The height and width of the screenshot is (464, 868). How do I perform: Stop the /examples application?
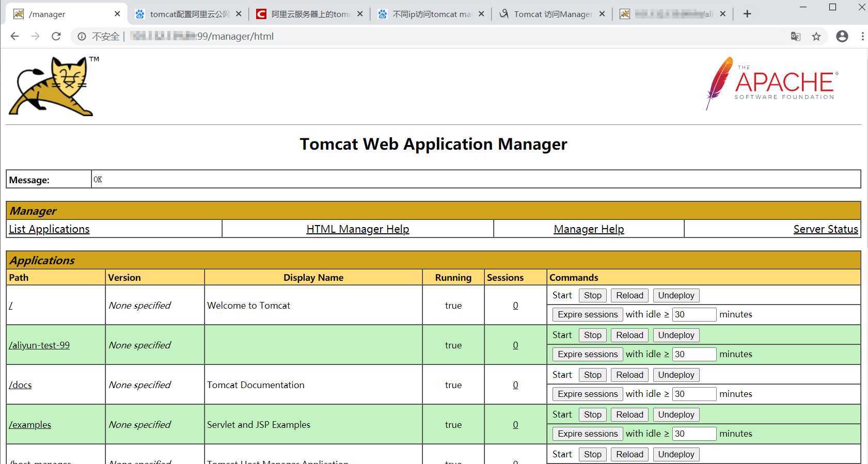592,414
